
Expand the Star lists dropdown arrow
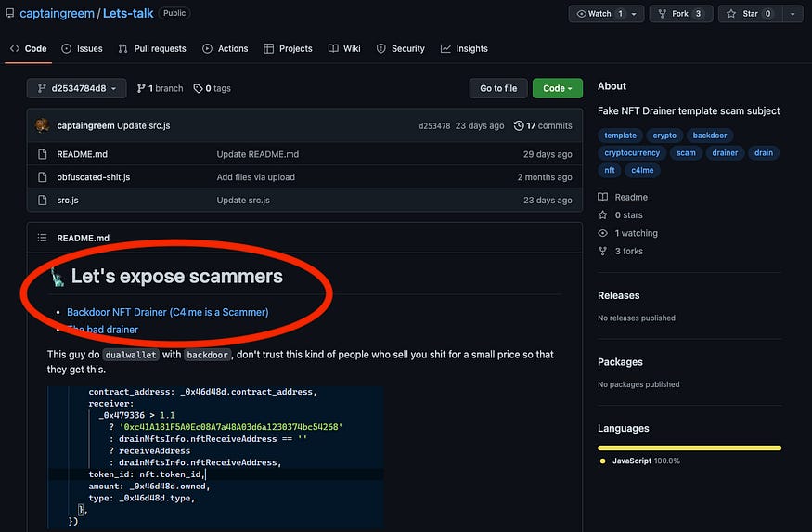coord(793,14)
